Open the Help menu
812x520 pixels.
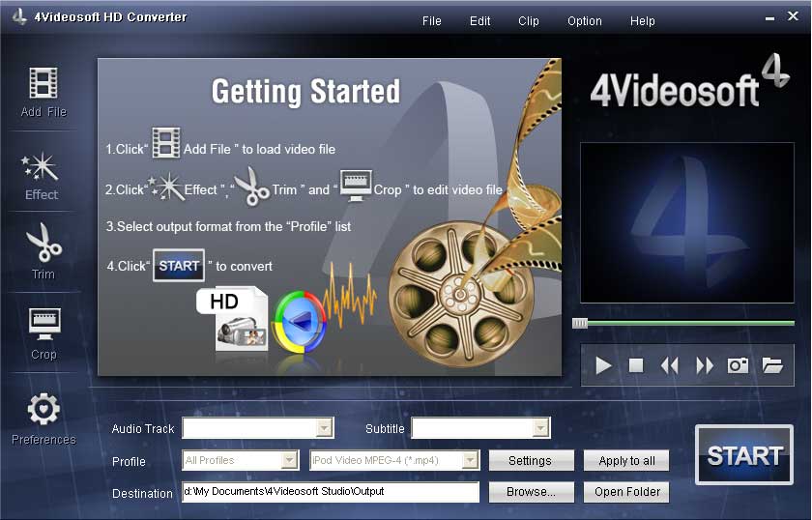[x=642, y=20]
